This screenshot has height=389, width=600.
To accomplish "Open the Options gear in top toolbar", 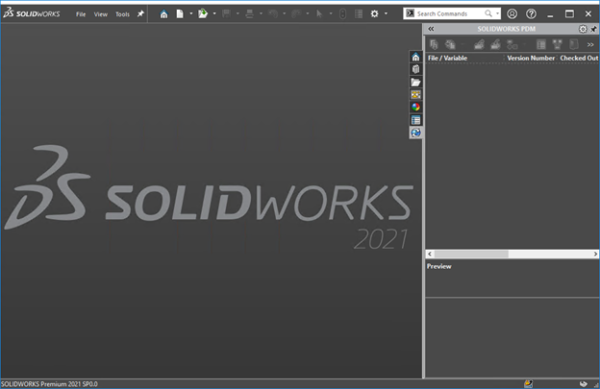I will click(374, 14).
